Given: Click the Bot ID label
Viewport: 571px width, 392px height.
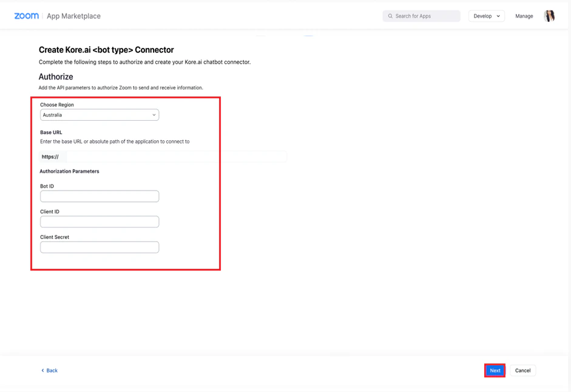Looking at the screenshot, I should (x=47, y=186).
